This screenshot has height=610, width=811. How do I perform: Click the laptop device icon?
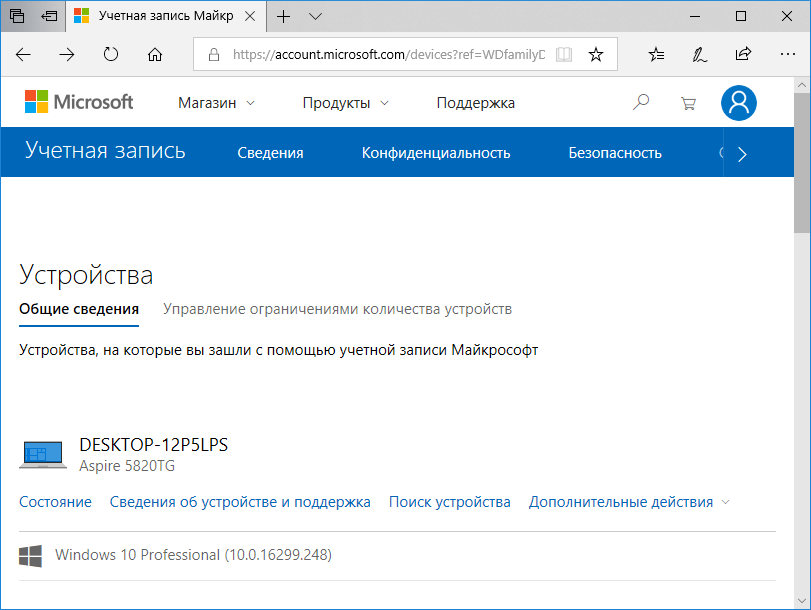[43, 455]
